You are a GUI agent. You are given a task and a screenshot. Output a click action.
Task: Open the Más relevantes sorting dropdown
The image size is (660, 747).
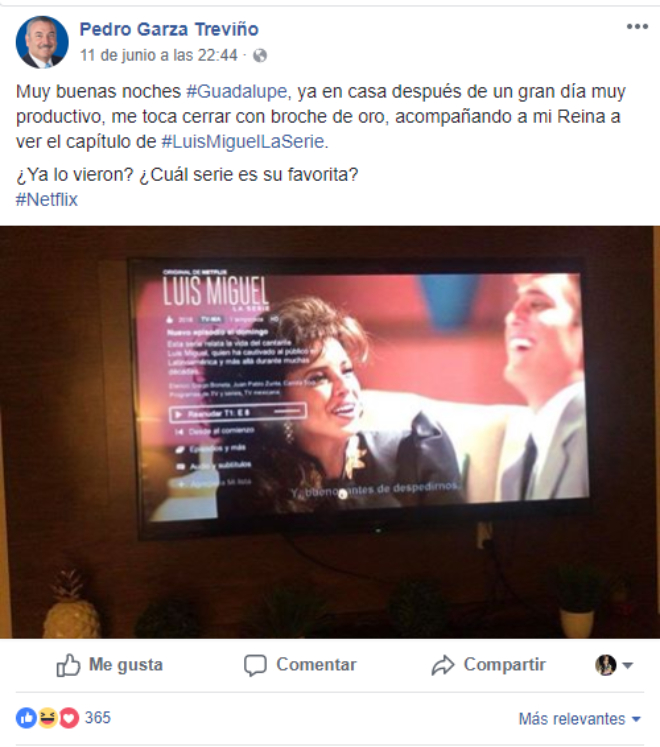(x=579, y=718)
